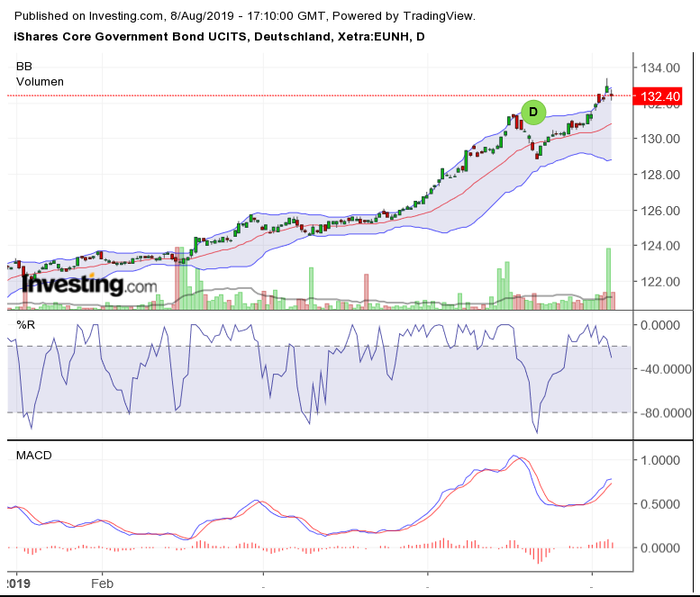Click the 0.0000 value on %R axis
The width and height of the screenshot is (700, 597).
click(660, 325)
